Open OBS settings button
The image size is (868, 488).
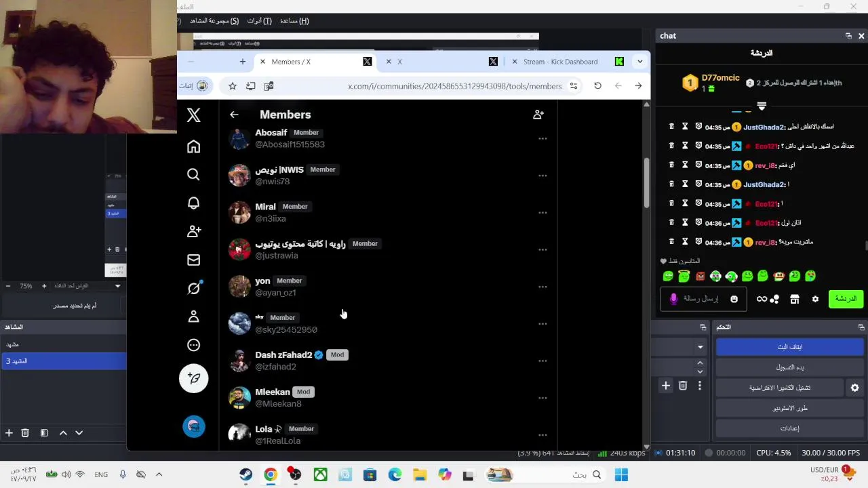tap(789, 428)
